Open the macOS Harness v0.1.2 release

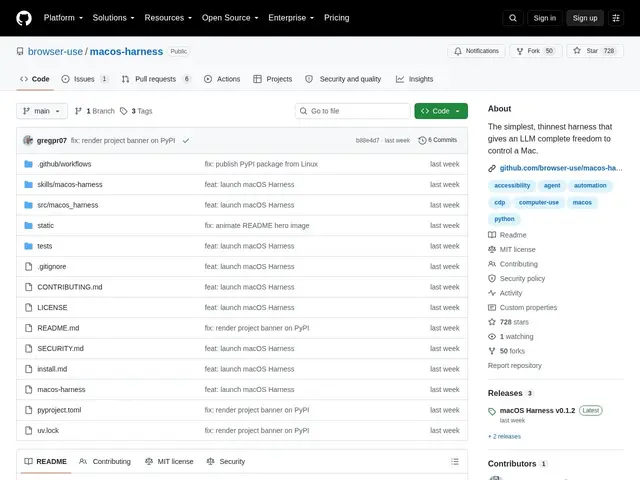(x=537, y=411)
